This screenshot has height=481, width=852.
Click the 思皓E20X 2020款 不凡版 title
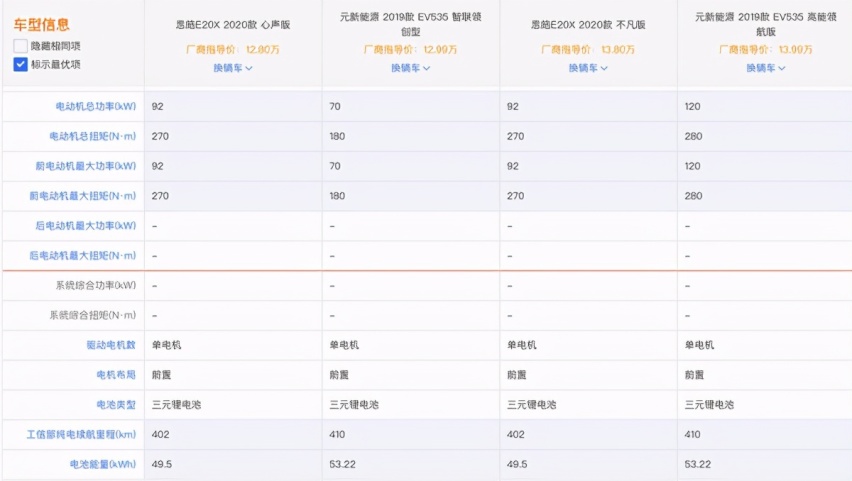pyautogui.click(x=588, y=25)
